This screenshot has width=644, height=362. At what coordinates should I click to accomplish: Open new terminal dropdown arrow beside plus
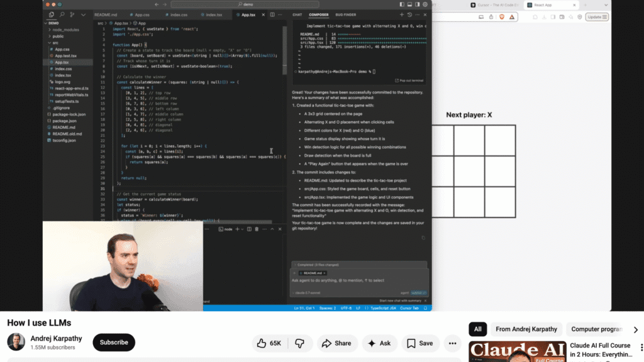[x=242, y=229]
